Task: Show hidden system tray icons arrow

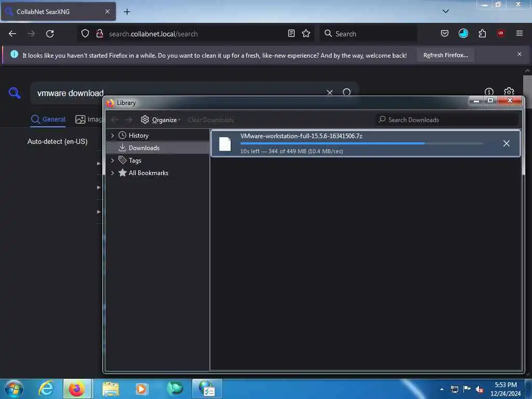Action: (x=442, y=389)
